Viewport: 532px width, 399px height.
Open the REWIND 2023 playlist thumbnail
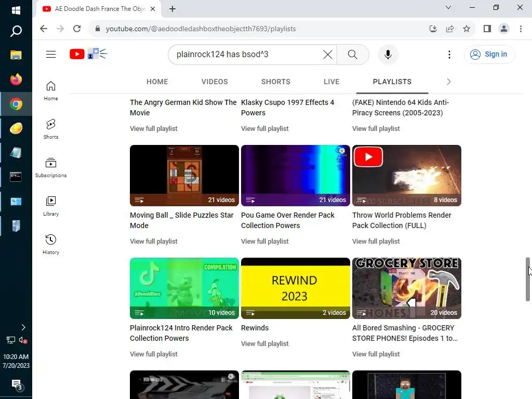296,288
